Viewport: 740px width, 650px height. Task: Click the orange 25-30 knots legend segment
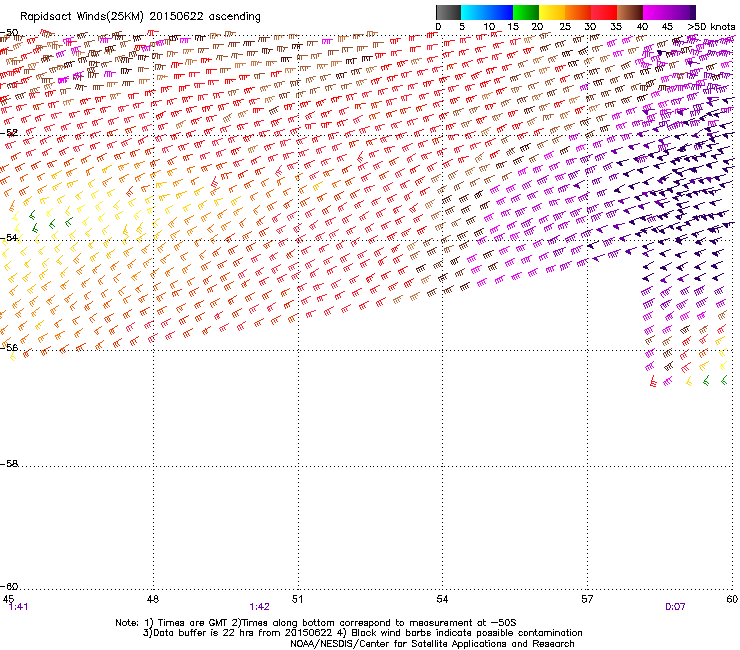(x=578, y=12)
